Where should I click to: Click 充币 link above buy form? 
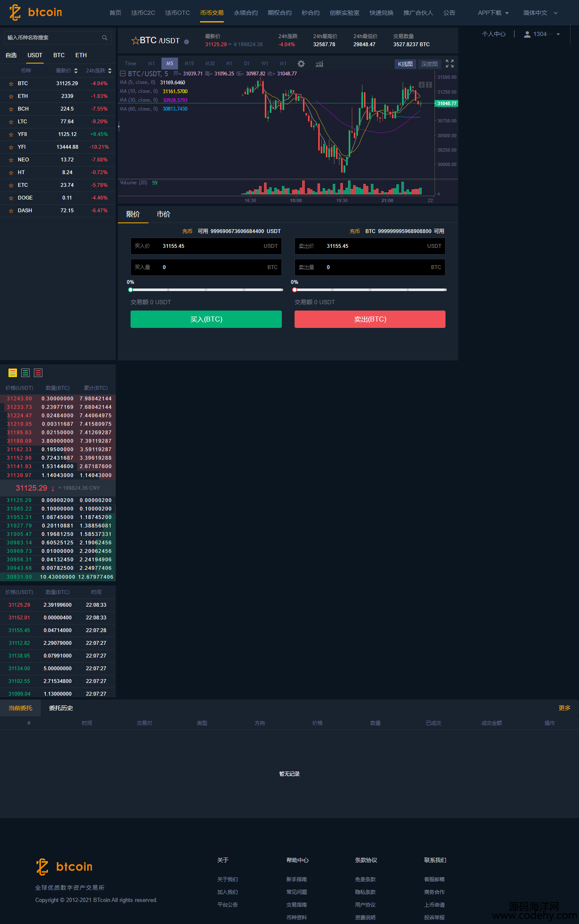coord(187,231)
